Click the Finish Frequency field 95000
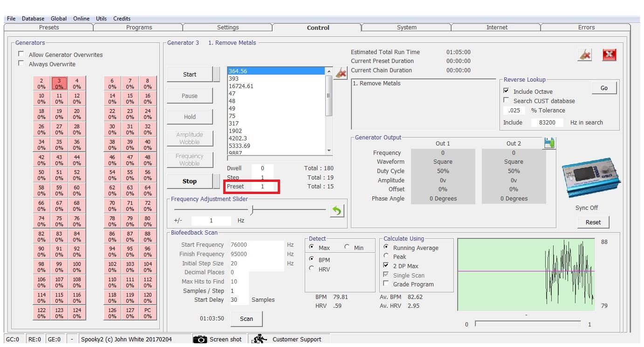This screenshot has height=347, width=644. click(257, 254)
